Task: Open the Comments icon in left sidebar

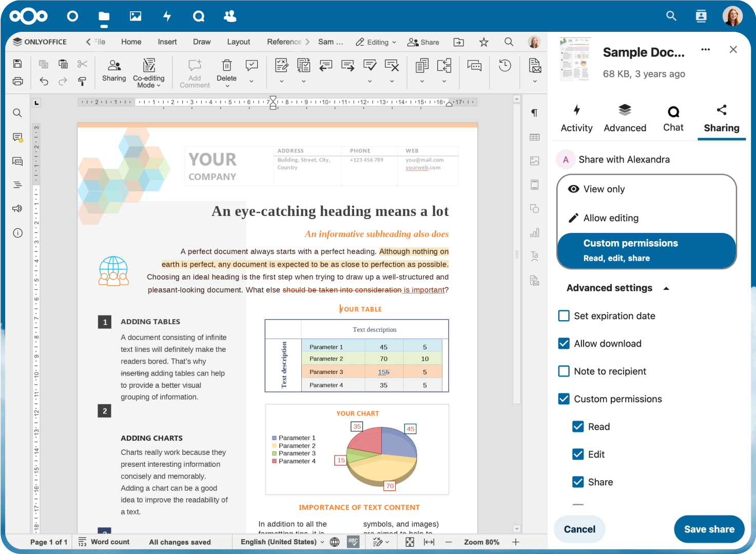Action: (x=17, y=137)
